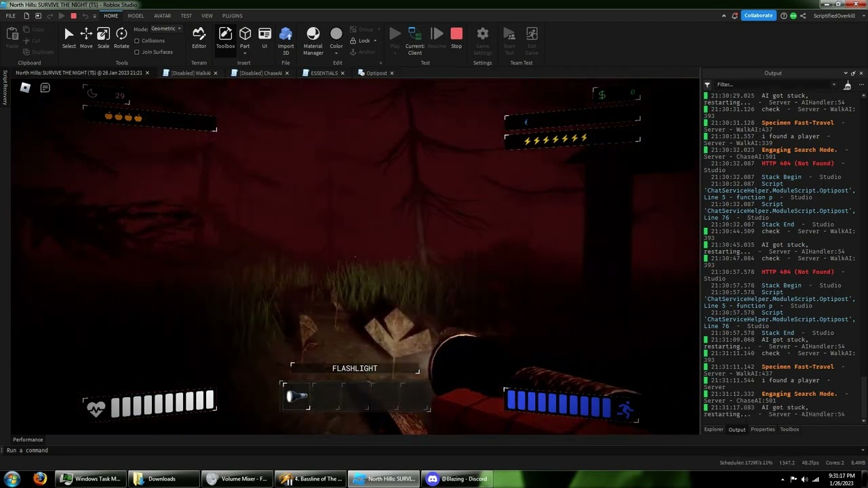Open the Output panel chevron menu
The height and width of the screenshot is (488, 868).
pos(846,73)
